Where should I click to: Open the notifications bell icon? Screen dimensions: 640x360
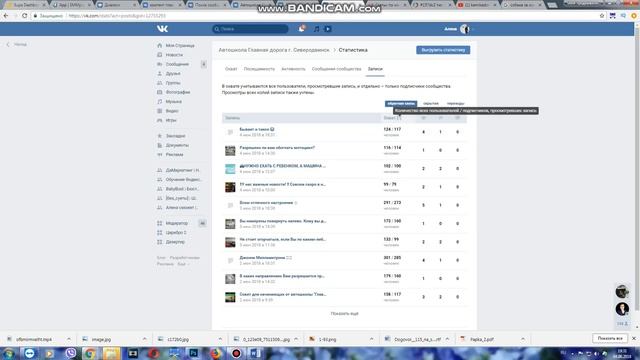click(302, 29)
